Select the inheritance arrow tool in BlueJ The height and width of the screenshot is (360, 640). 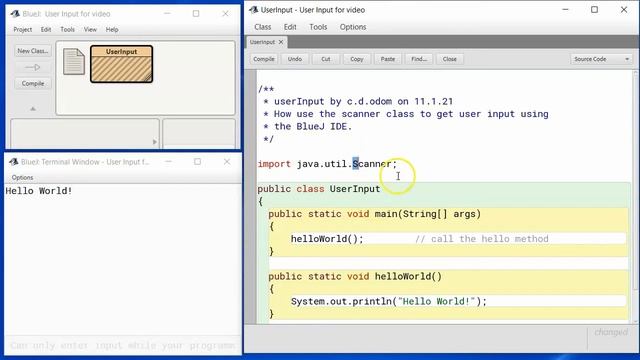33,67
